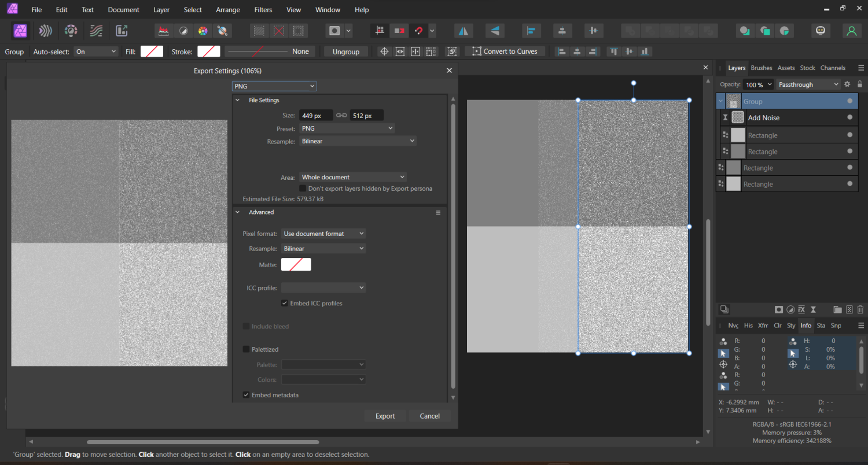Image resolution: width=868 pixels, height=465 pixels.
Task: Expand the Pixel format dropdown
Action: click(323, 234)
